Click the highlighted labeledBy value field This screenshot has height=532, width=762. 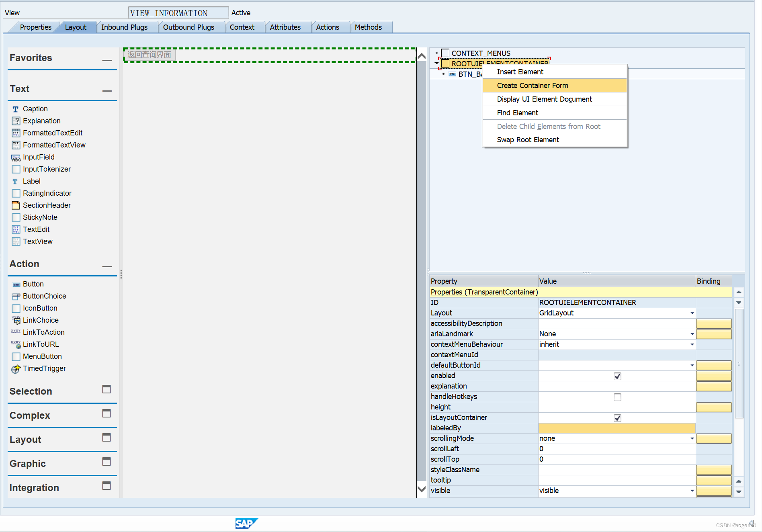tap(617, 428)
